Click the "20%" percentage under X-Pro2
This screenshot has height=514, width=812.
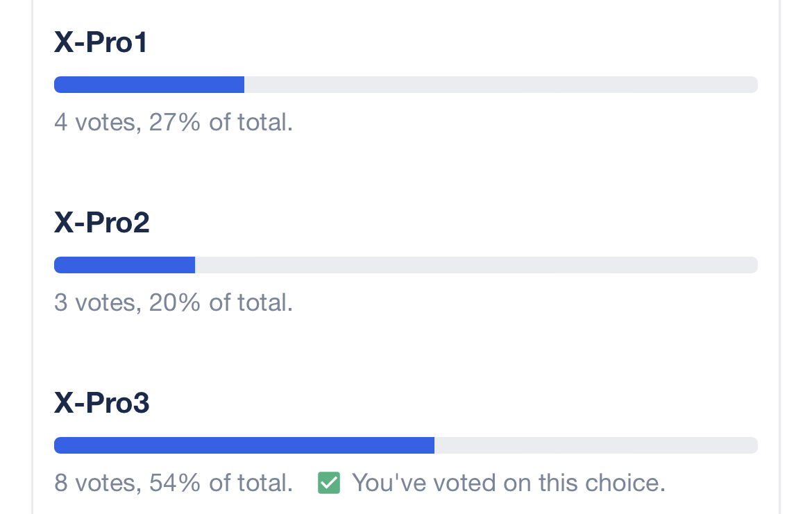tap(175, 303)
